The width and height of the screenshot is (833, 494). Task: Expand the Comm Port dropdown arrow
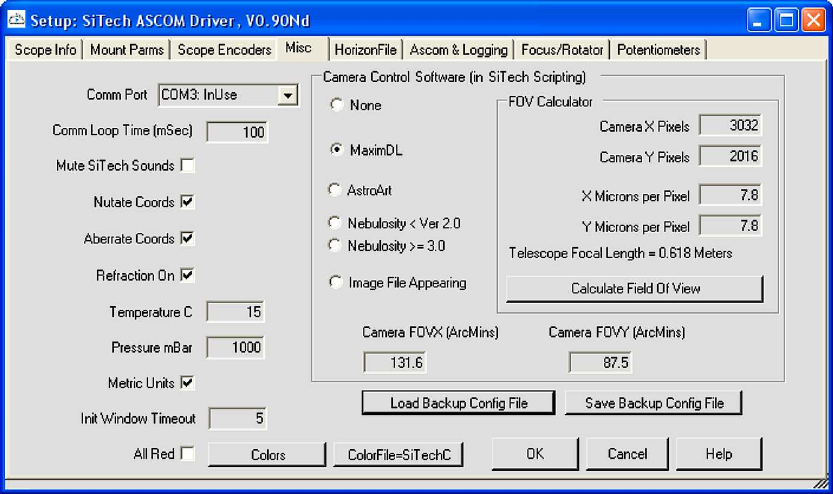tap(287, 96)
